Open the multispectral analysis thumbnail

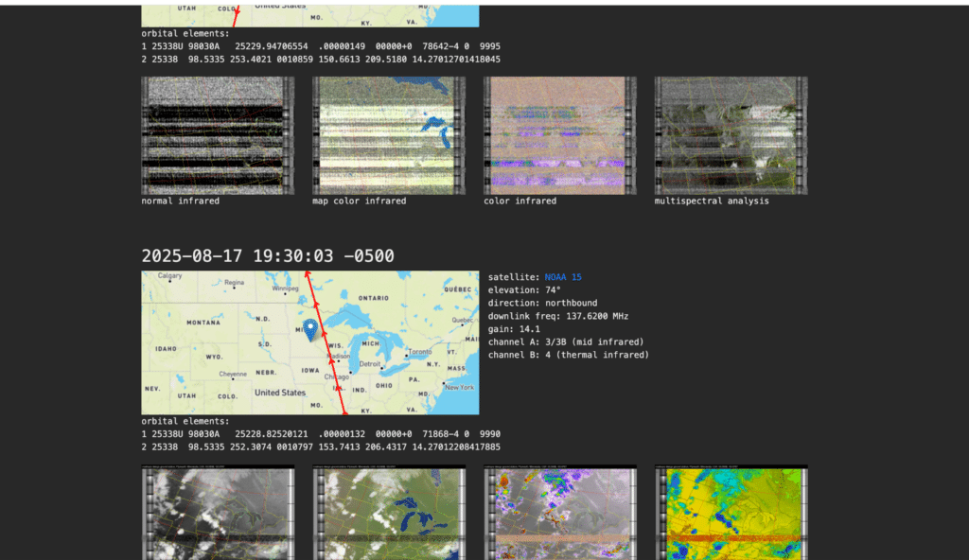pos(731,135)
